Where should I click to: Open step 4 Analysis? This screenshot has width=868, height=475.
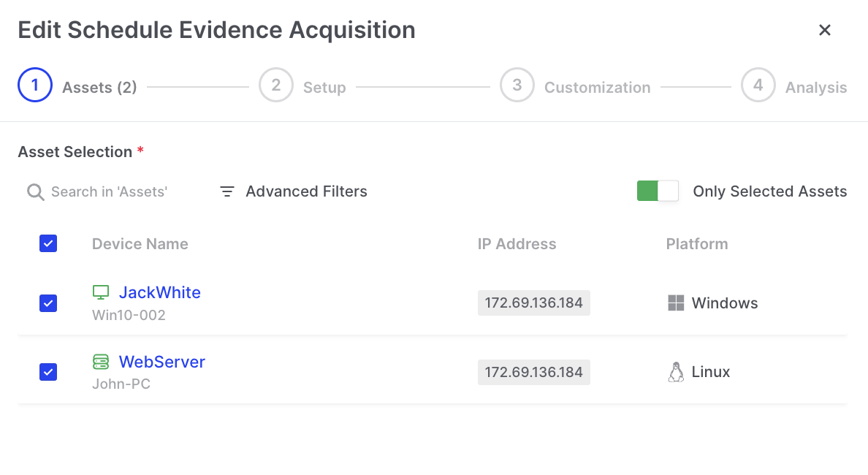coord(758,85)
